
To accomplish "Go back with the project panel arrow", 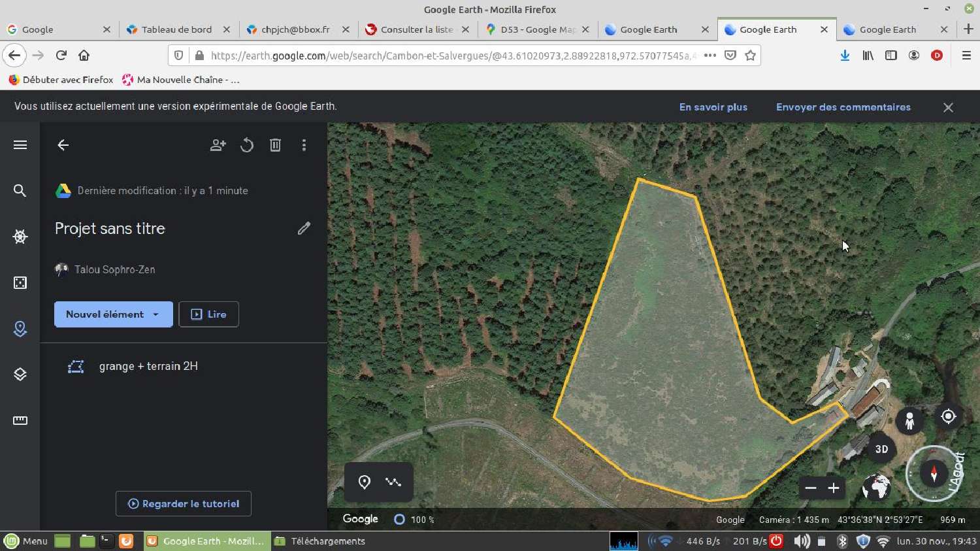I will pos(63,145).
